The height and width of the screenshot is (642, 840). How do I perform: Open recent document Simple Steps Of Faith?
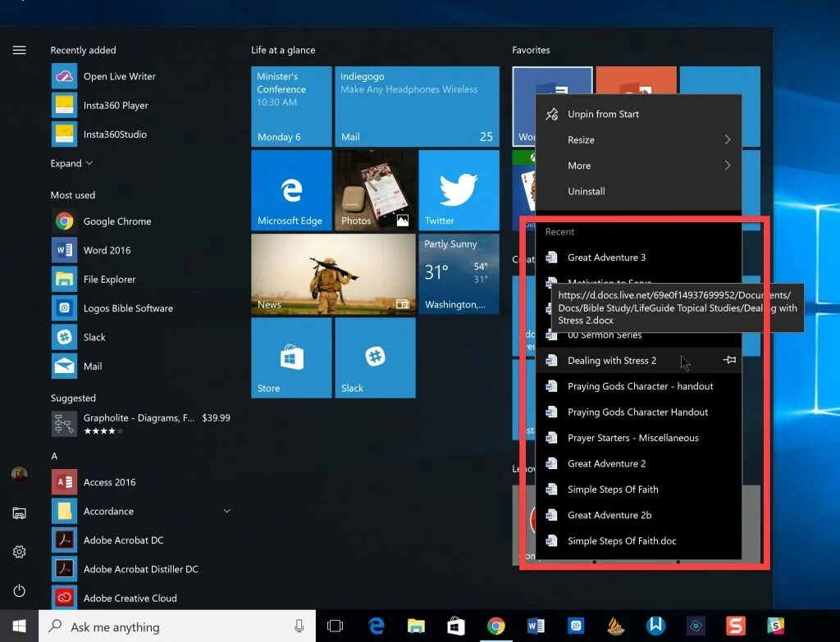click(x=638, y=489)
